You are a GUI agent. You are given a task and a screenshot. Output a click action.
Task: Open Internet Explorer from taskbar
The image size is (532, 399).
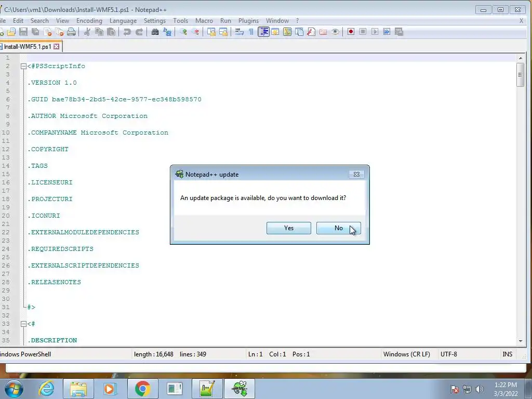[47, 389]
